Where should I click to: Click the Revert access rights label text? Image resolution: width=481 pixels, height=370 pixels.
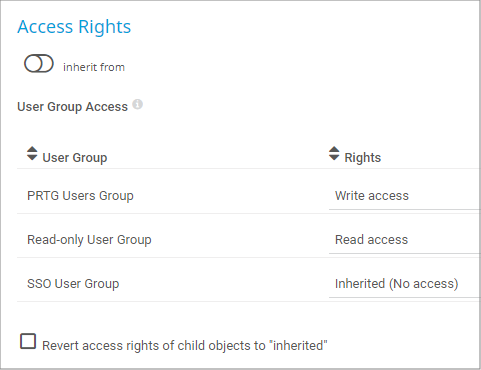coord(185,346)
